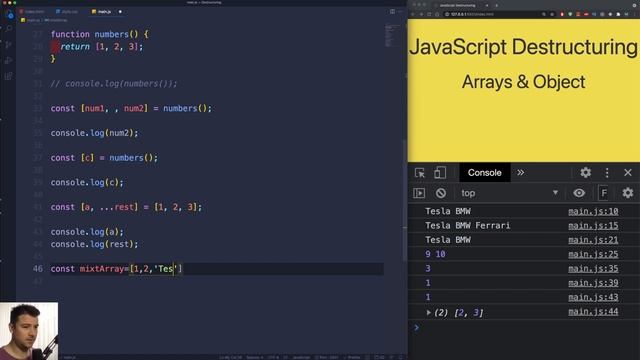Switch to the style.css editor tab
This screenshot has height=360, width=640.
67,11
